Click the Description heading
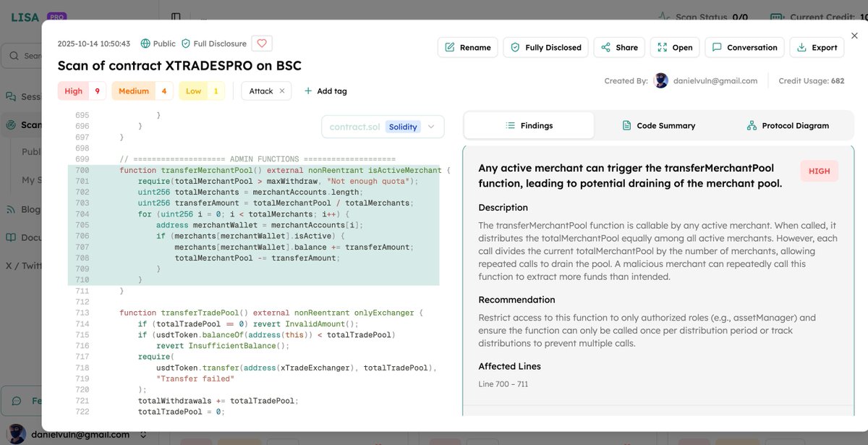Image resolution: width=868 pixels, height=445 pixels. (x=503, y=208)
